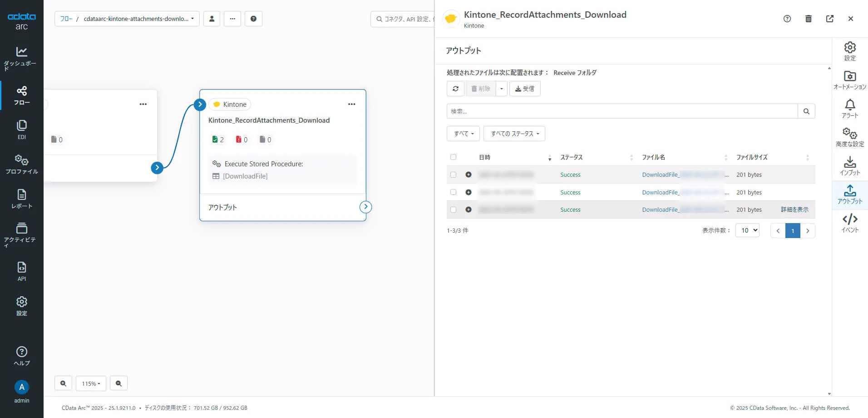Viewport: 868px width, 418px height.
Task: Switch to the インプット tab
Action: pyautogui.click(x=849, y=166)
